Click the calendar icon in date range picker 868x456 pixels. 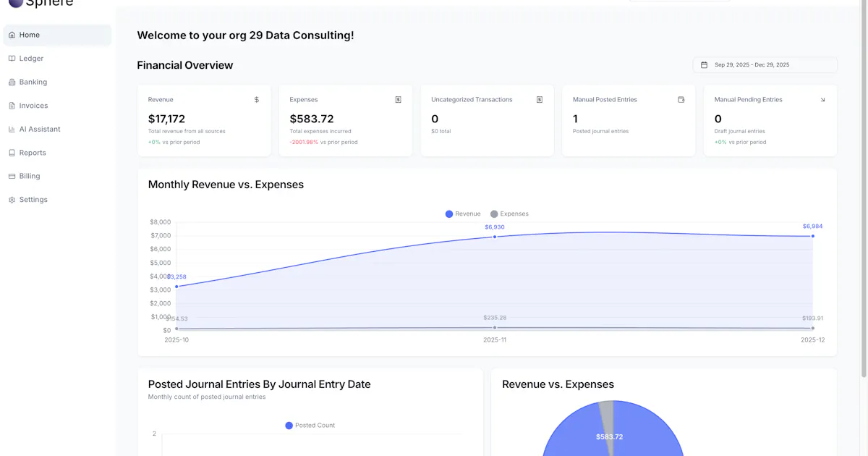coord(704,65)
